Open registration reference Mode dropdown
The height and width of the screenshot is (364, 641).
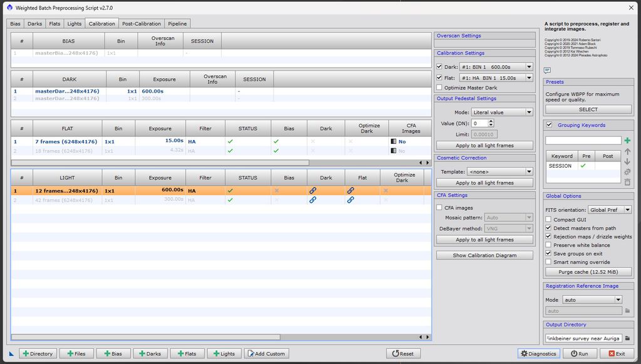[592, 300]
